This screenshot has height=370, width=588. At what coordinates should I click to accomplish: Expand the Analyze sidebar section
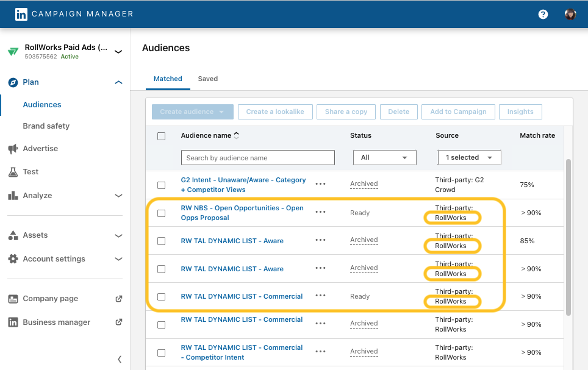(118, 196)
